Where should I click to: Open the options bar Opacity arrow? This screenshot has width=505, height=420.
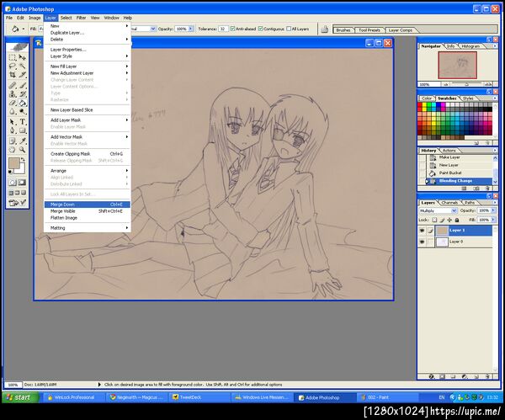(x=191, y=29)
